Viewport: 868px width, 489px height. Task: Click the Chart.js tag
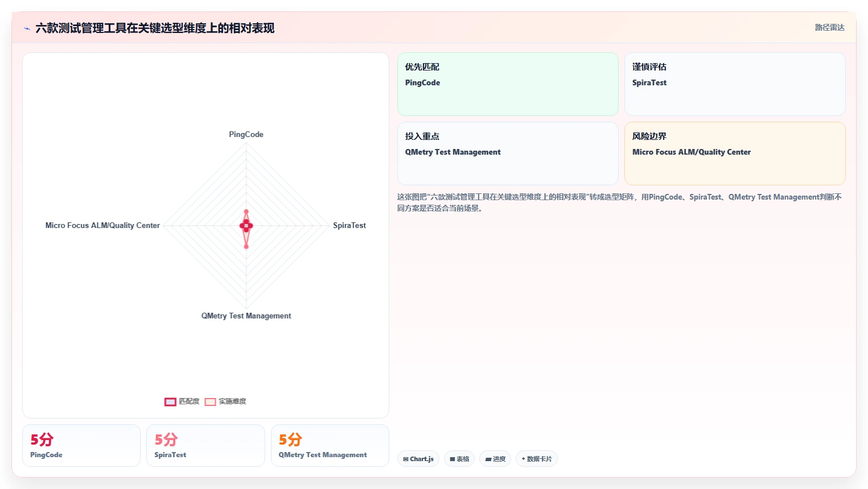pos(418,459)
